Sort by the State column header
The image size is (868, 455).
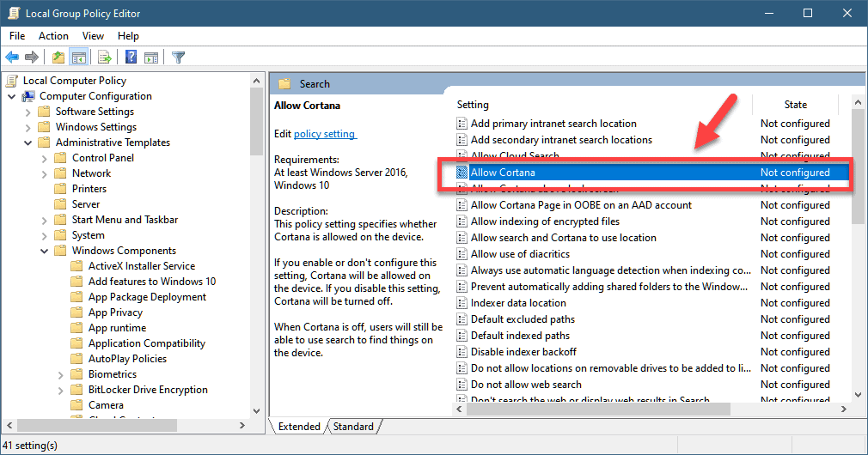point(796,105)
